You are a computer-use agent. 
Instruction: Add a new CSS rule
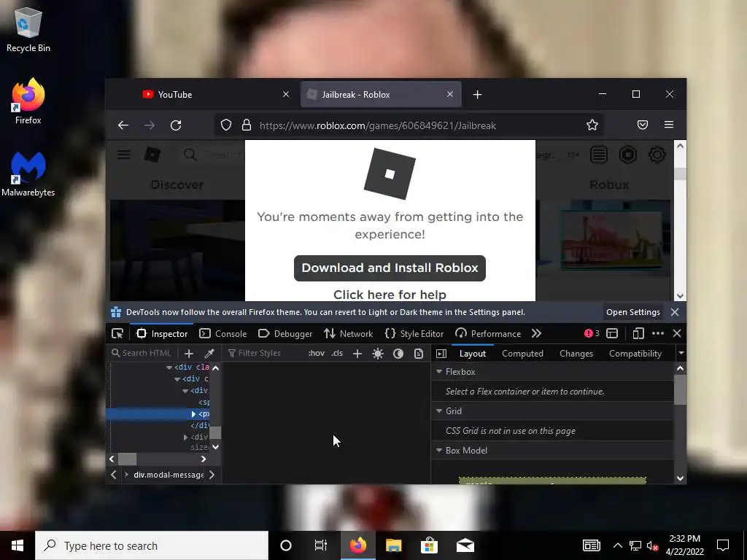pyautogui.click(x=357, y=354)
